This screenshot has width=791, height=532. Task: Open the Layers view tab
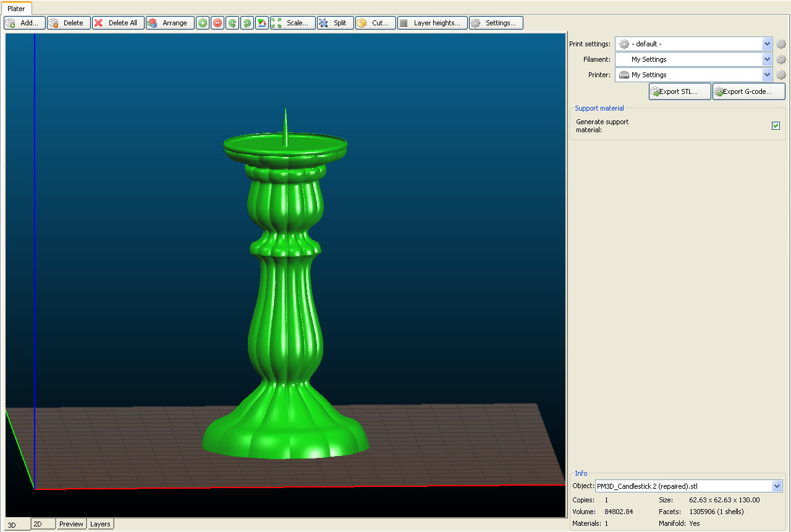100,524
